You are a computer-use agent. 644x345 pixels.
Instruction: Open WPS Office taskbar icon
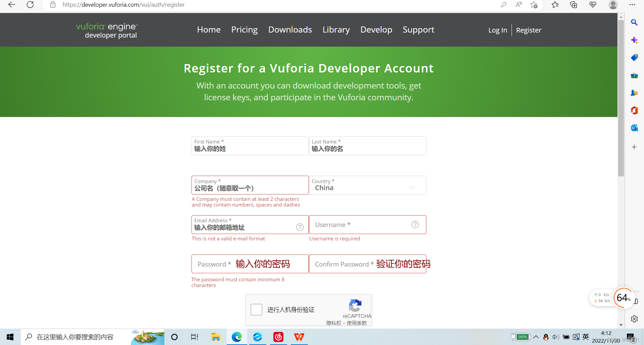click(x=299, y=337)
